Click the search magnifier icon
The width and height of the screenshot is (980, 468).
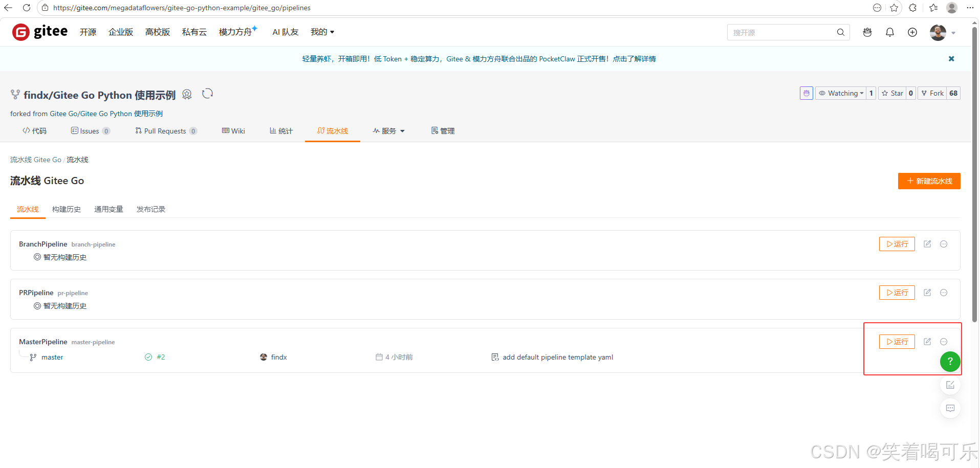(840, 32)
